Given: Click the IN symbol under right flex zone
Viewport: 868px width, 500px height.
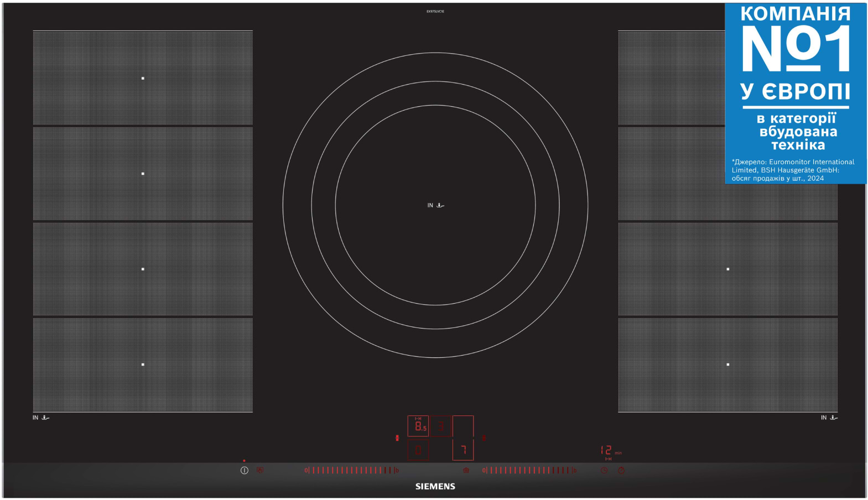Looking at the screenshot, I should coord(829,418).
